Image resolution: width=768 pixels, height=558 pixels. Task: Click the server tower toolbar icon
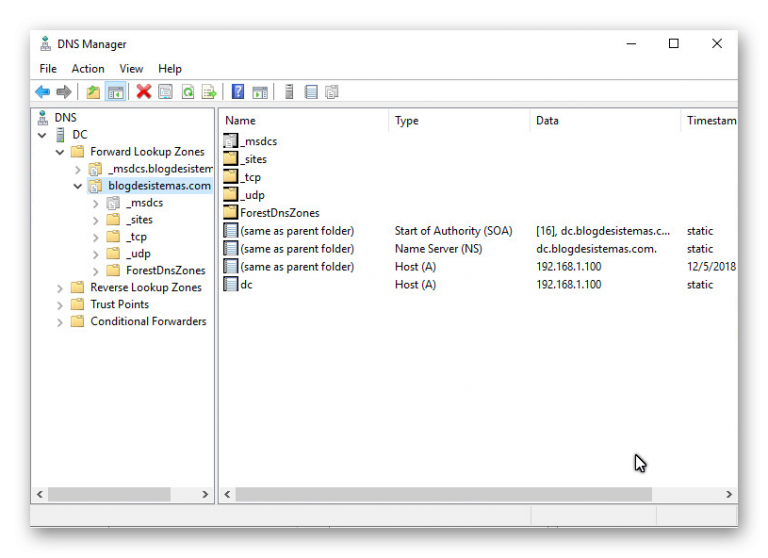tap(289, 92)
